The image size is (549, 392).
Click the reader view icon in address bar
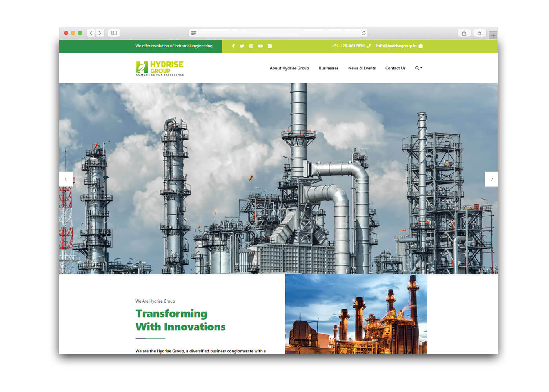coord(194,33)
